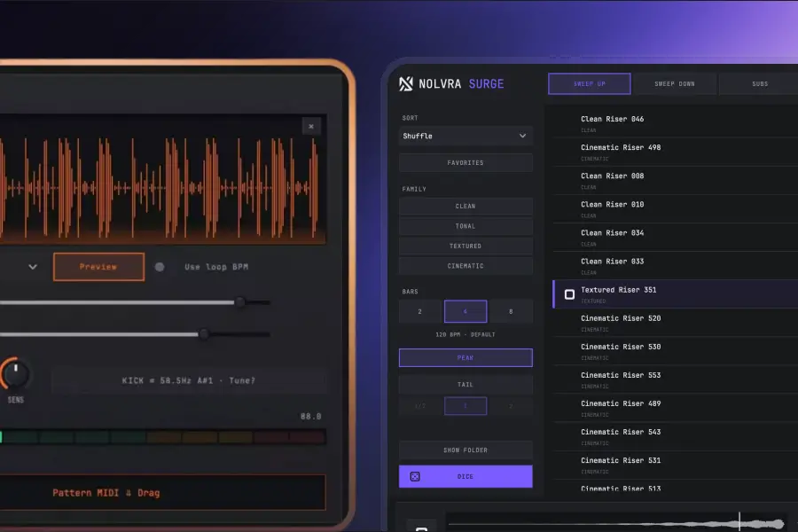Viewport: 798px width, 532px height.
Task: Click the Pattern MIDI Drag bar
Action: 162,492
